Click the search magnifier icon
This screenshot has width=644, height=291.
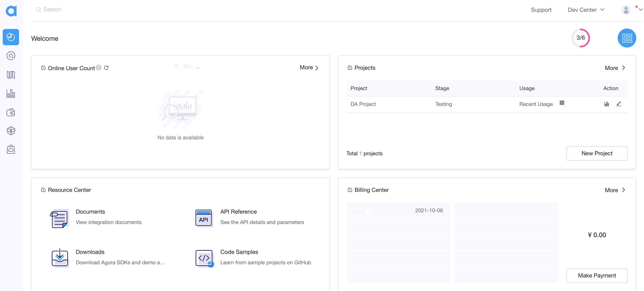38,10
